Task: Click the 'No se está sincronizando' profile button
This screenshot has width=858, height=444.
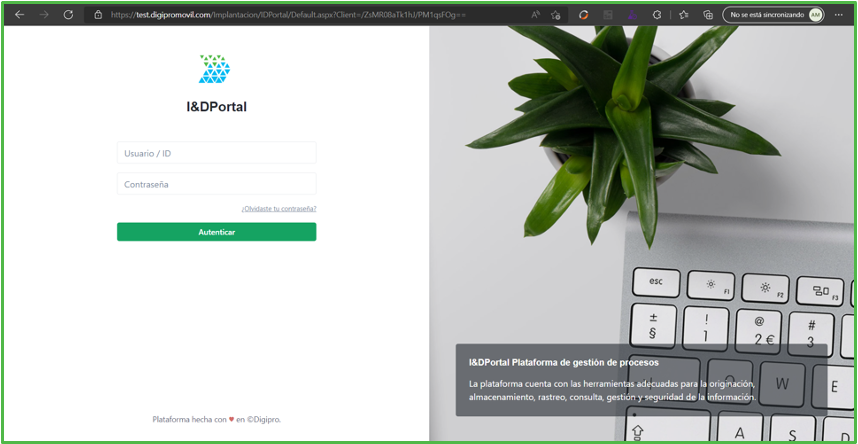Action: pos(773,15)
